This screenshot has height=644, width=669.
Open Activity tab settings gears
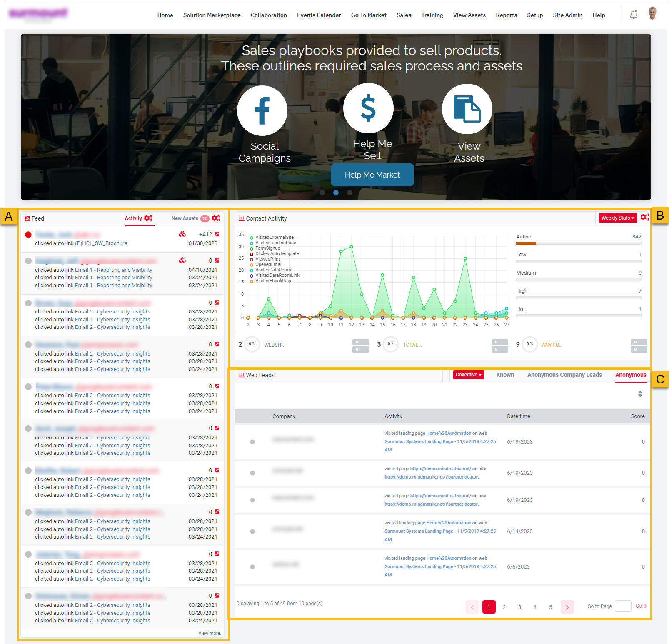pyautogui.click(x=148, y=218)
